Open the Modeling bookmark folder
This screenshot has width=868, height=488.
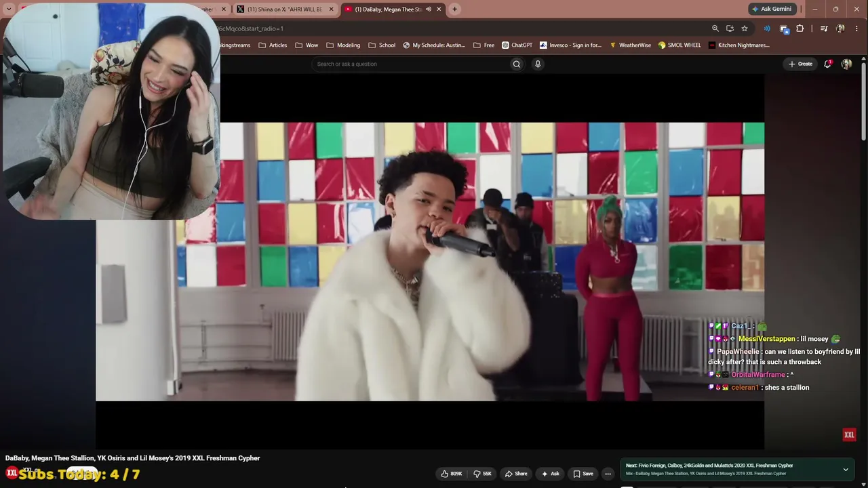coord(343,45)
